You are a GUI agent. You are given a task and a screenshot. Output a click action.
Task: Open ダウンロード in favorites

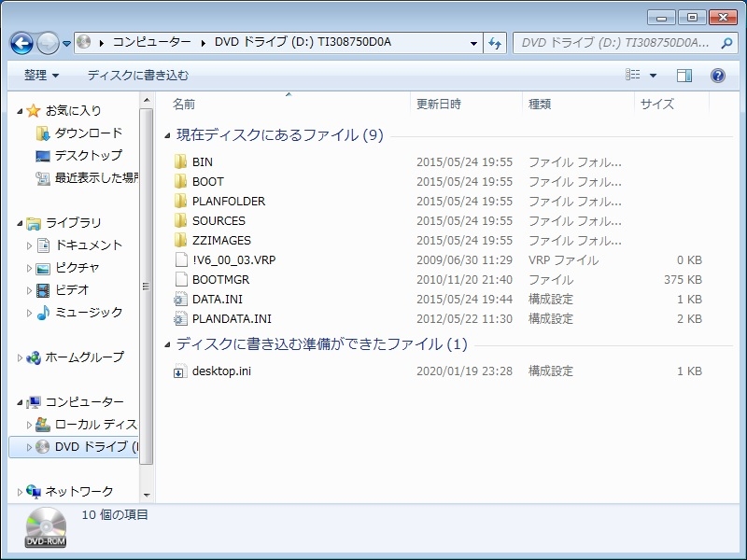click(x=88, y=133)
